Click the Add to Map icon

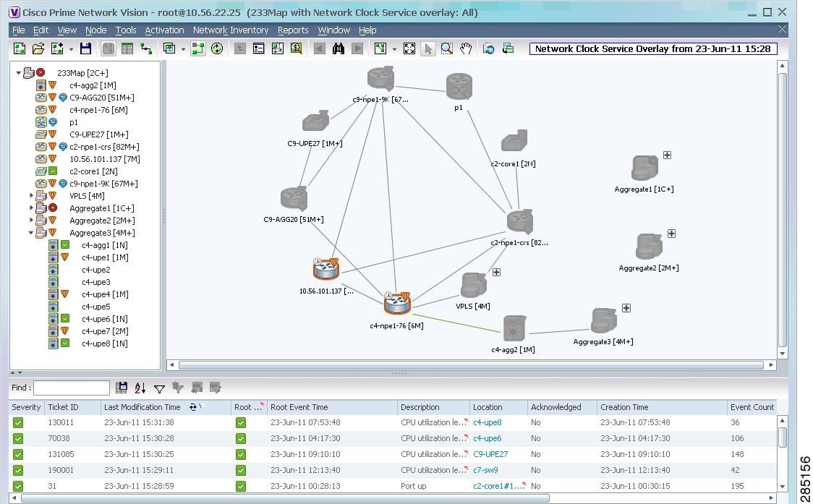point(57,48)
